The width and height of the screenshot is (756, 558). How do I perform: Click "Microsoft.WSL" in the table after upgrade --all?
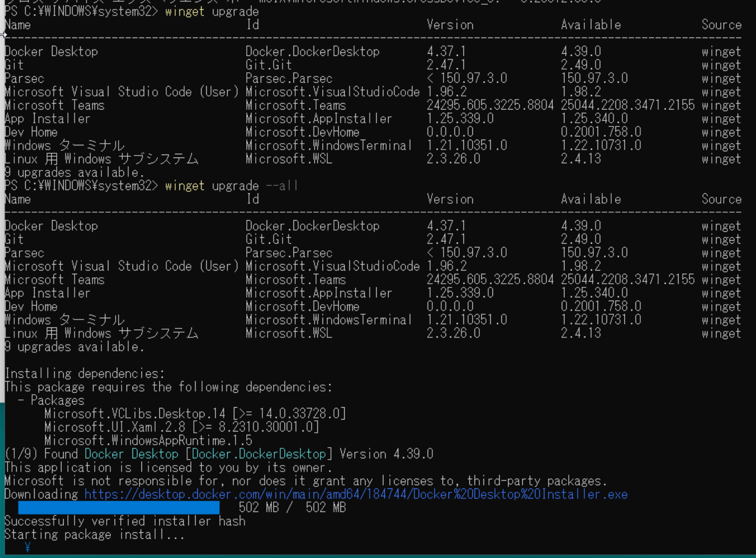(x=289, y=333)
